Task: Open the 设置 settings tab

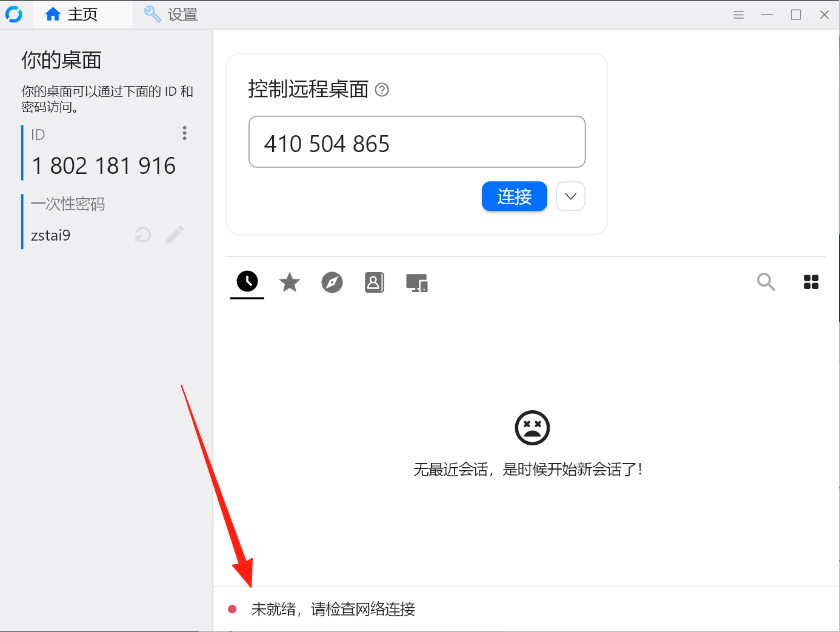Action: coord(171,15)
